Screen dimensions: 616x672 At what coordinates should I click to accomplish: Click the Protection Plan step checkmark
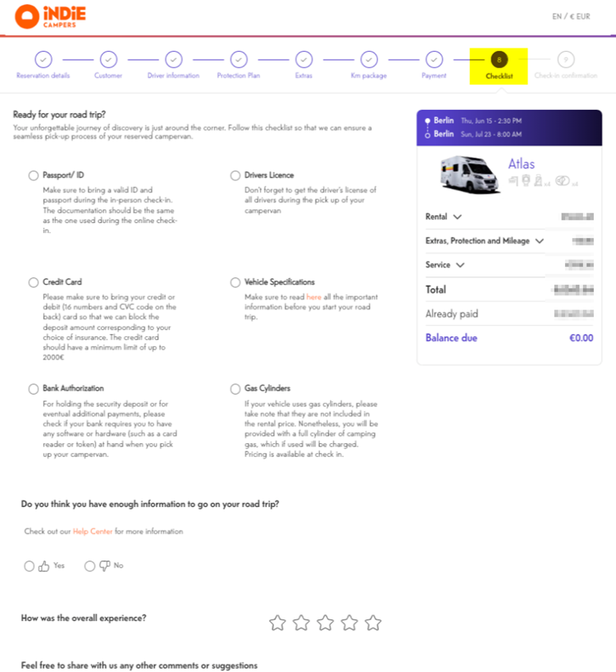coord(239,59)
